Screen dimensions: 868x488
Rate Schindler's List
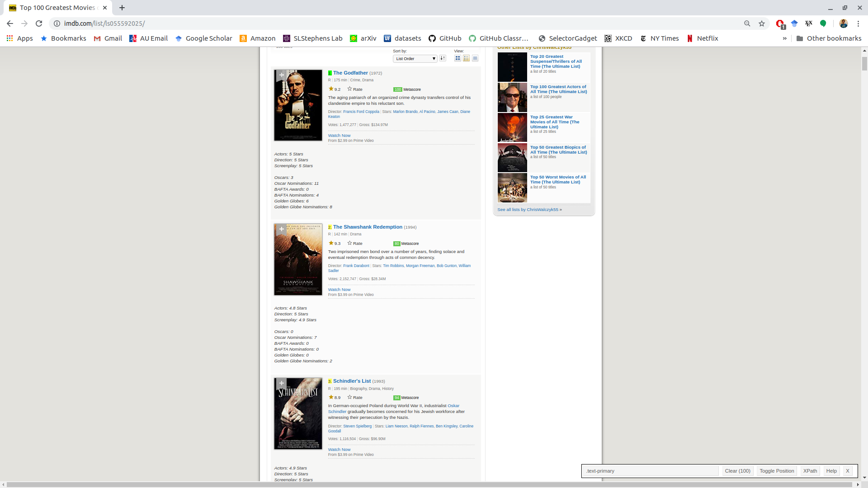click(355, 397)
